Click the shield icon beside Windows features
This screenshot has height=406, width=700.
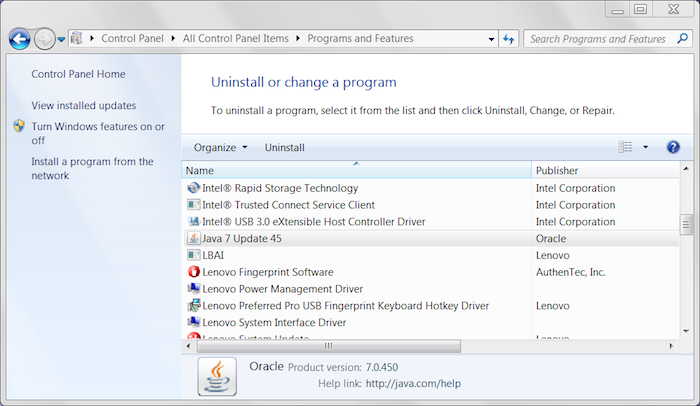pyautogui.click(x=19, y=126)
